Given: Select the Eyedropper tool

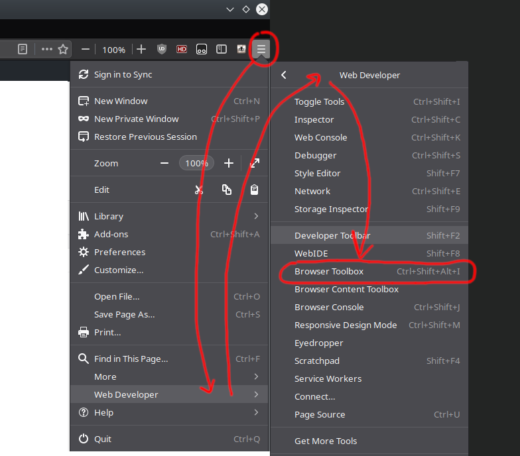Looking at the screenshot, I should point(369,343).
